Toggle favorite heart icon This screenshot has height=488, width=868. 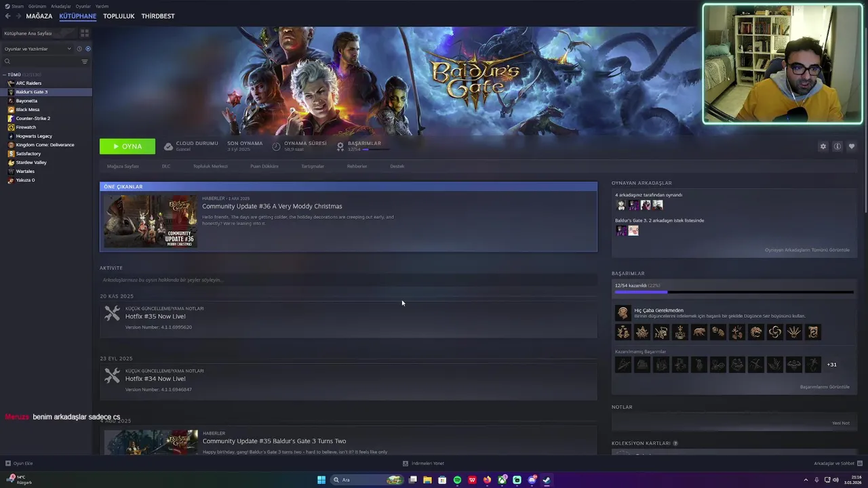click(852, 146)
